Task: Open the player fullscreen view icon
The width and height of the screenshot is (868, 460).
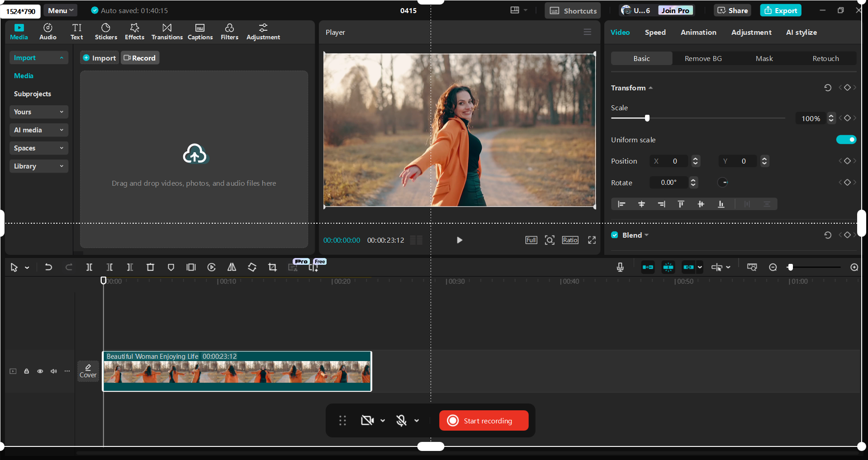Action: (x=592, y=240)
